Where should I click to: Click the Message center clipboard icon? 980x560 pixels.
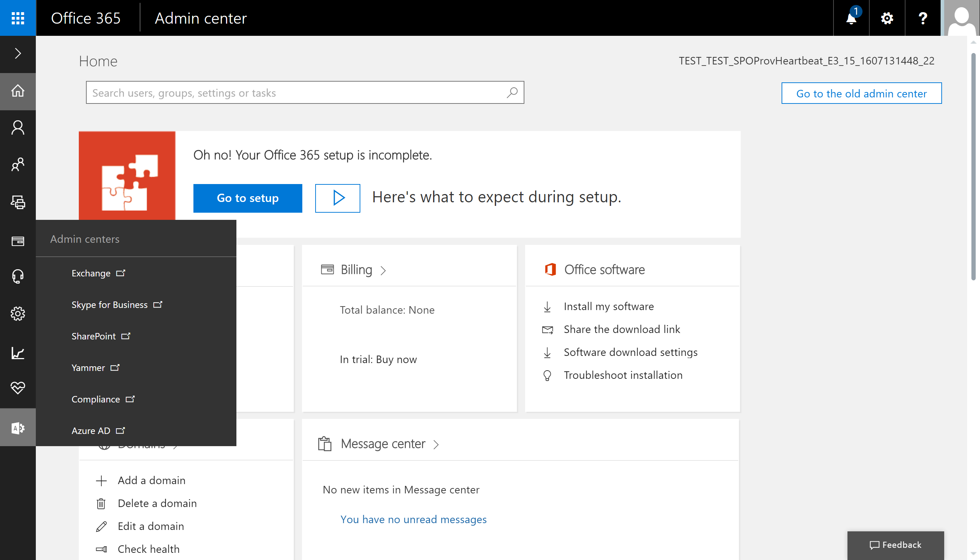tap(325, 444)
